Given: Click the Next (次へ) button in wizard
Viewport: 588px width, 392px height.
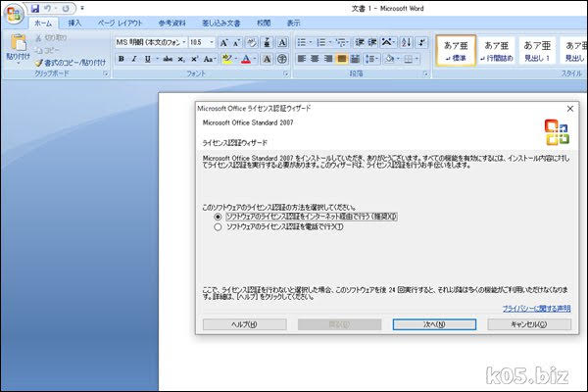Looking at the screenshot, I should pyautogui.click(x=434, y=324).
